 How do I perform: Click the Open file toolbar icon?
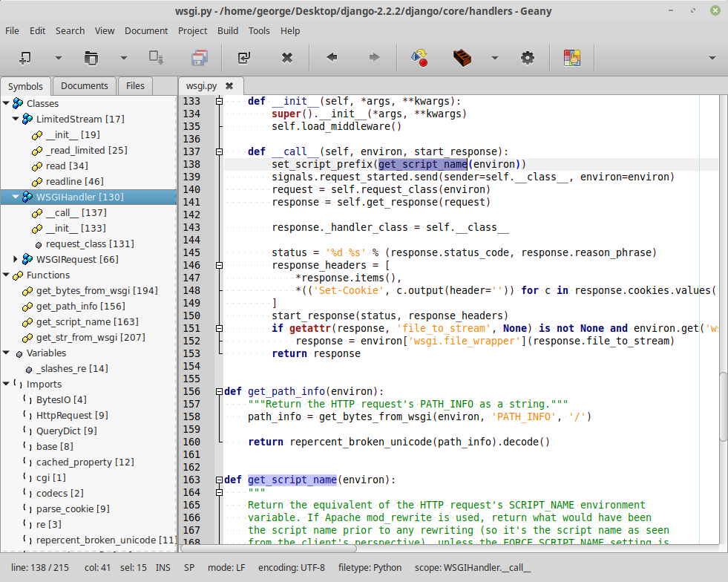tap(91, 58)
